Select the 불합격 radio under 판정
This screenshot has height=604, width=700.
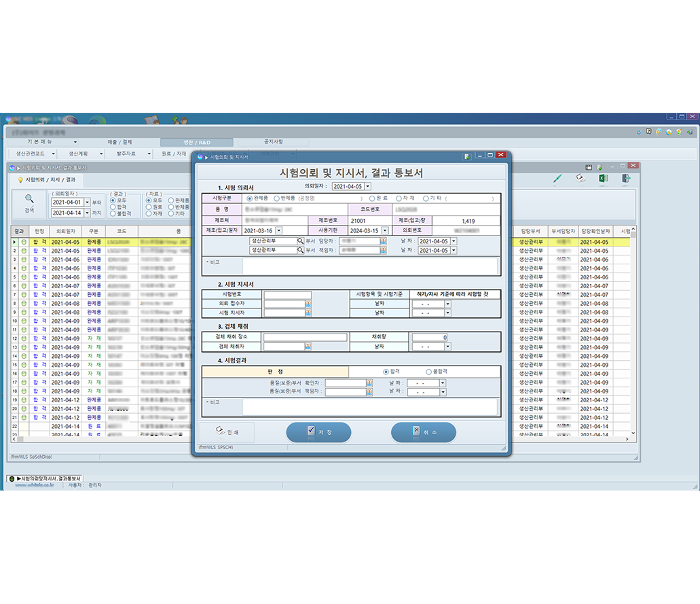click(428, 372)
